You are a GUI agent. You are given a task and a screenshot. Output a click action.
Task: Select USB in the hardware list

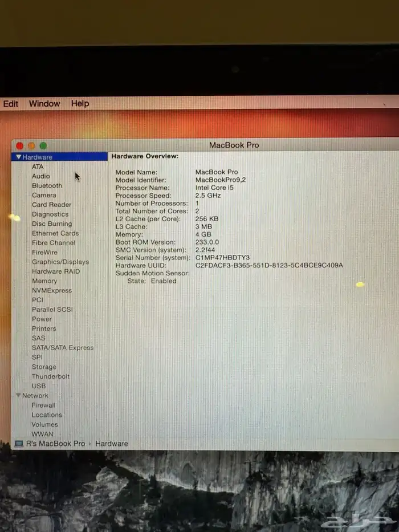click(39, 386)
